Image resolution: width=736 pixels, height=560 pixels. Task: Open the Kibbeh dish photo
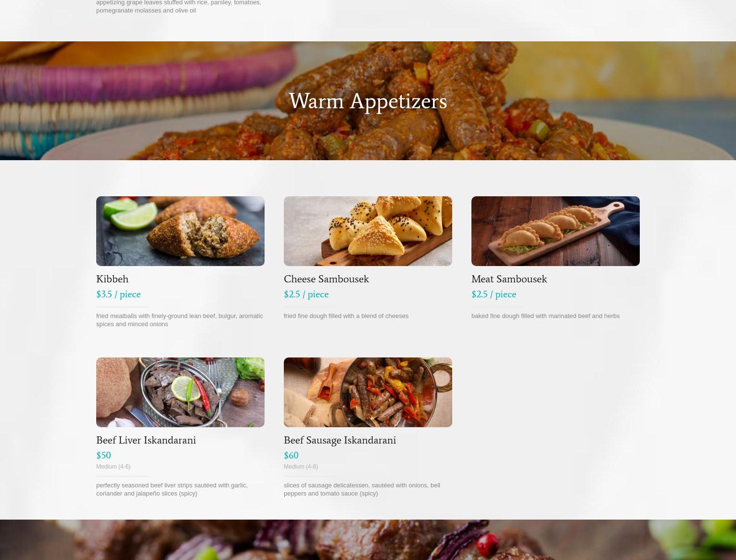[180, 231]
